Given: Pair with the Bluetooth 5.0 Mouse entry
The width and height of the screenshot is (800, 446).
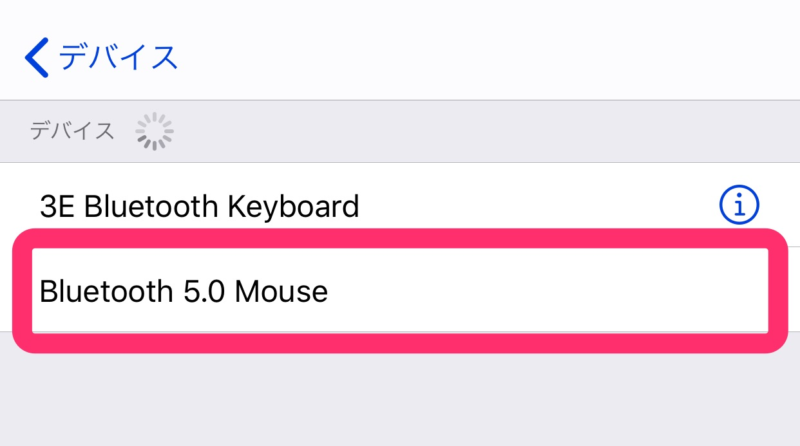Looking at the screenshot, I should click(x=400, y=290).
